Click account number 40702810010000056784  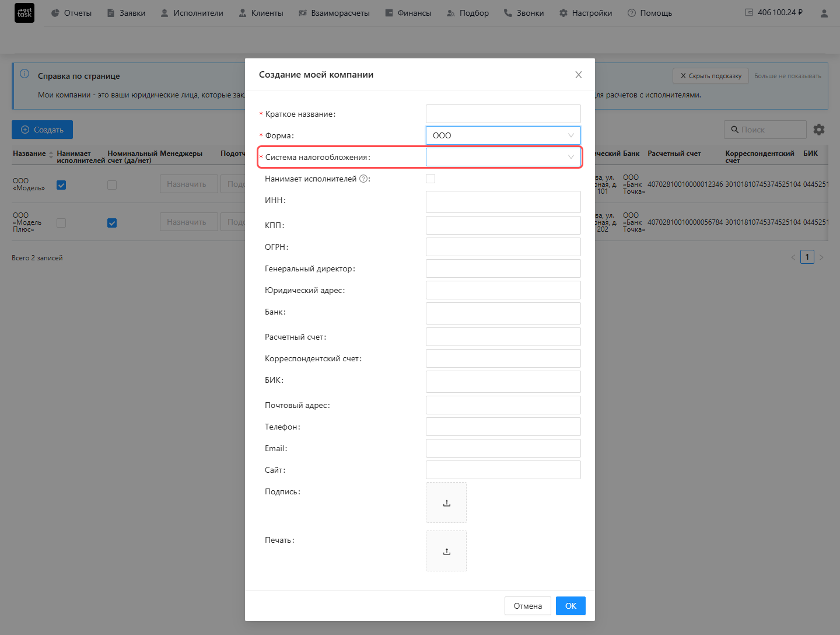pyautogui.click(x=685, y=222)
